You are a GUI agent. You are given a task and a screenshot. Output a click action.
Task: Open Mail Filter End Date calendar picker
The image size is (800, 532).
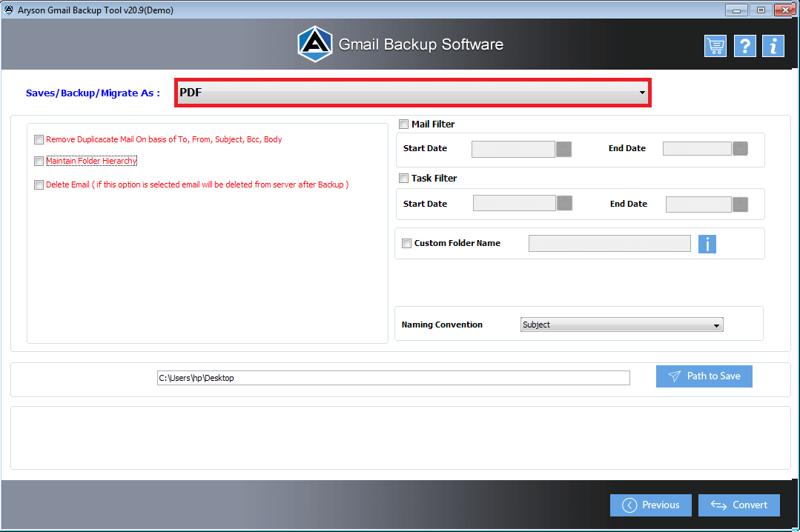click(x=740, y=148)
